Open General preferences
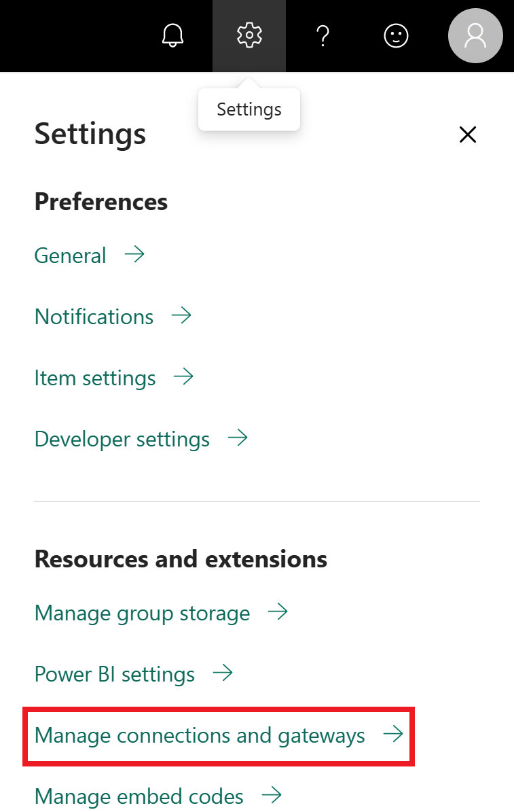The width and height of the screenshot is (514, 812). [x=70, y=255]
